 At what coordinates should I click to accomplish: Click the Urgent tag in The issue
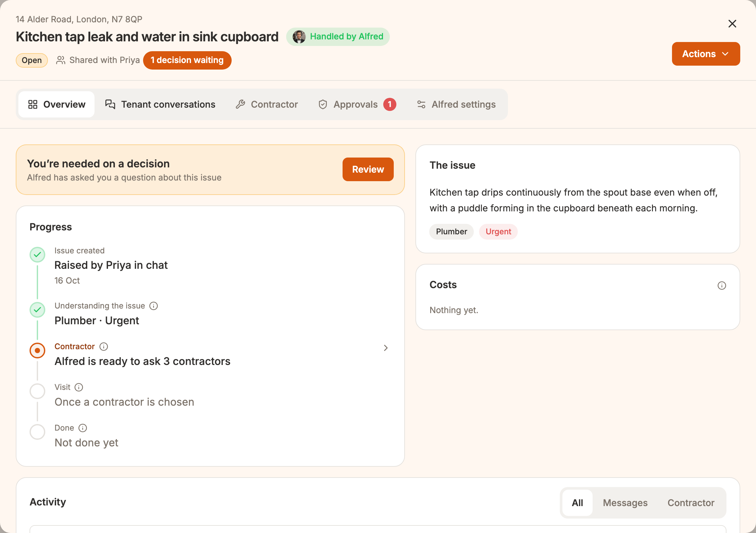click(x=498, y=232)
